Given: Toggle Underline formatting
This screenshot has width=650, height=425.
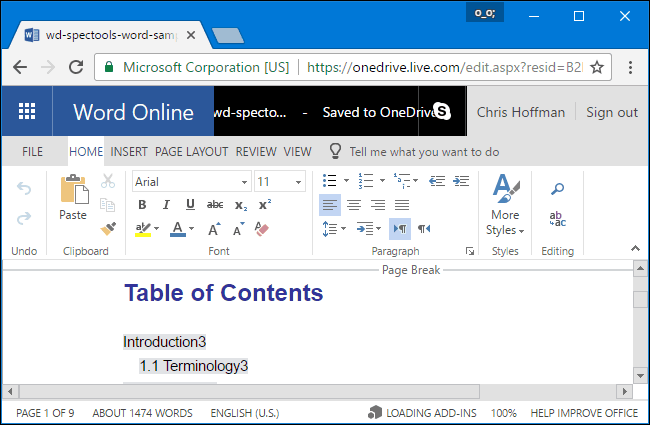Looking at the screenshot, I should tap(189, 205).
